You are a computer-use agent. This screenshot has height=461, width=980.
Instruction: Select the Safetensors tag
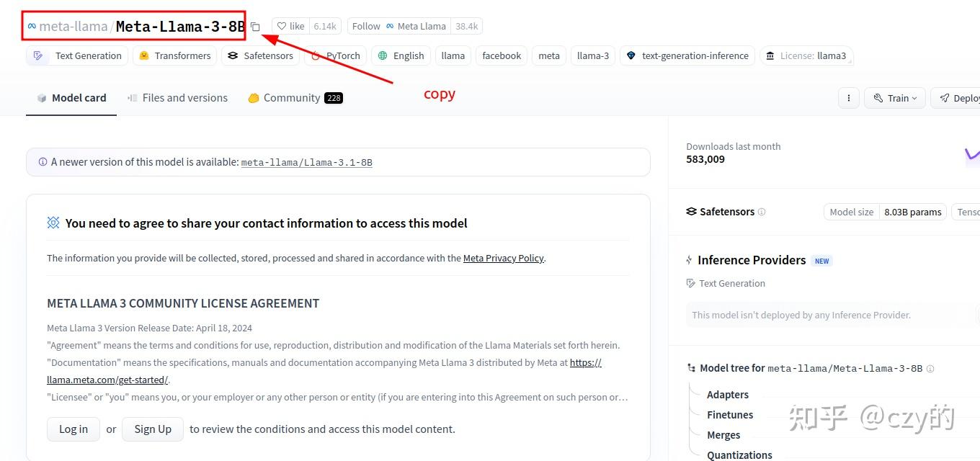(260, 55)
